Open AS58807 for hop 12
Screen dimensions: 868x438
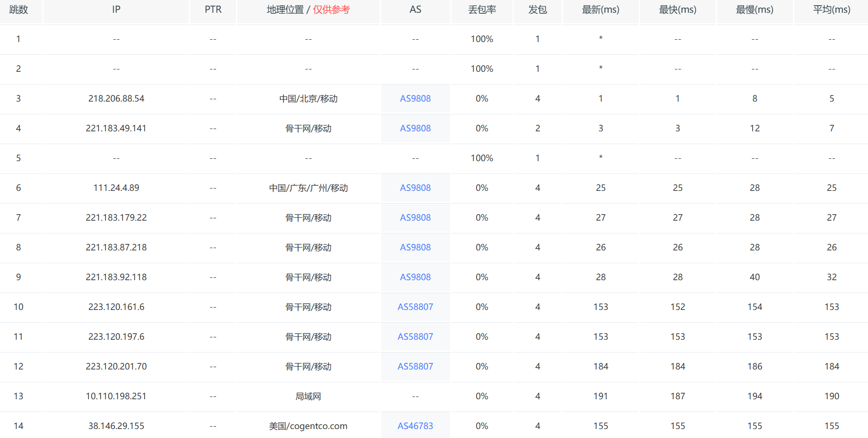(x=415, y=366)
